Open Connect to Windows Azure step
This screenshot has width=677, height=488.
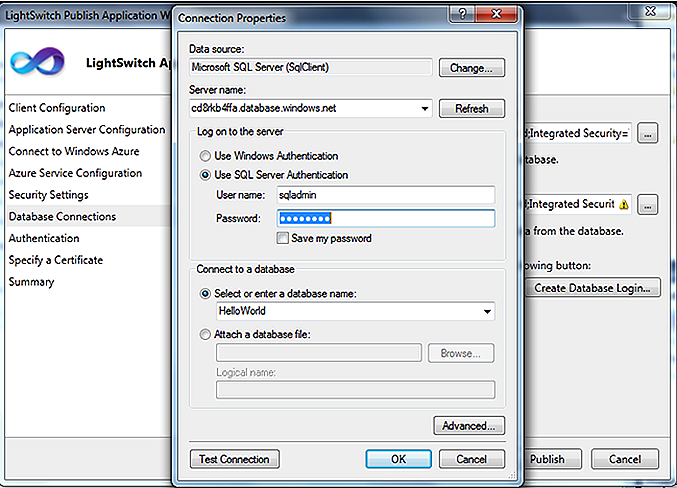[x=74, y=152]
